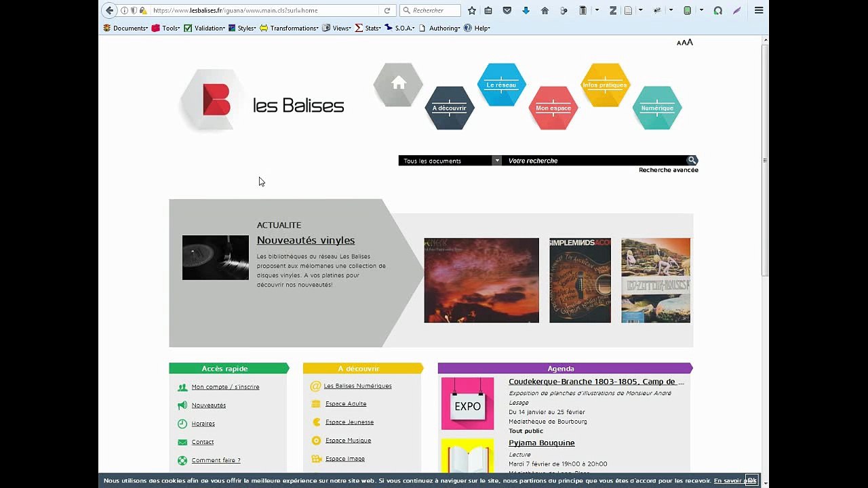Click the Les Balises logo
Image resolution: width=868 pixels, height=488 pixels.
coord(262,102)
